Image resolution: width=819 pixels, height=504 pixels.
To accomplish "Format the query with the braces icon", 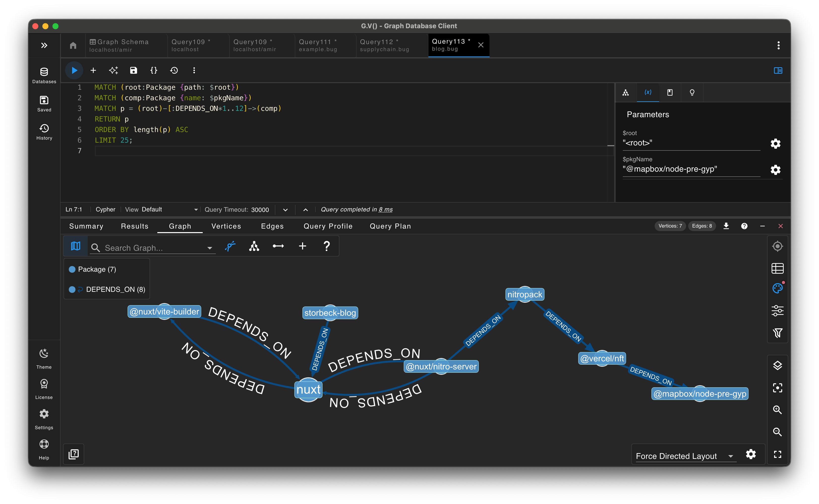I will pos(153,70).
